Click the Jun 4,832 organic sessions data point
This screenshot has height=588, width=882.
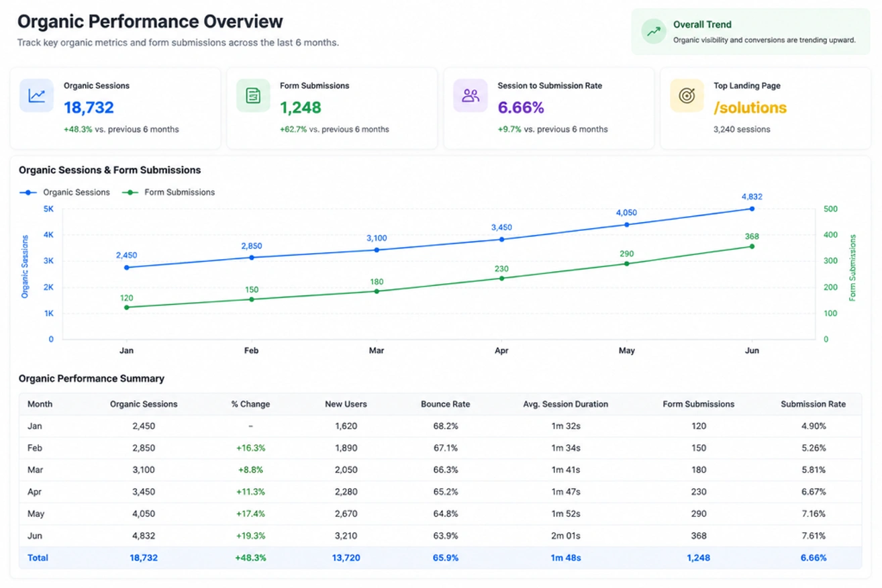[752, 209]
